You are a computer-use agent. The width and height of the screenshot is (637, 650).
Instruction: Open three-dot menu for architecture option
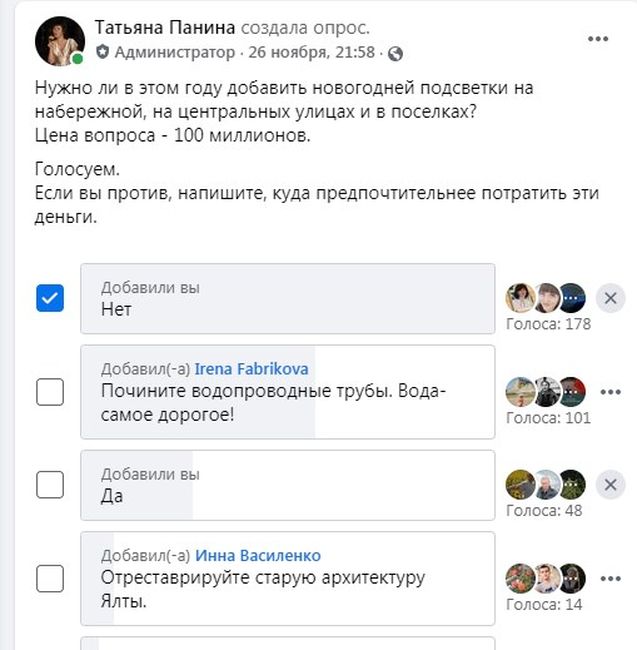click(610, 578)
